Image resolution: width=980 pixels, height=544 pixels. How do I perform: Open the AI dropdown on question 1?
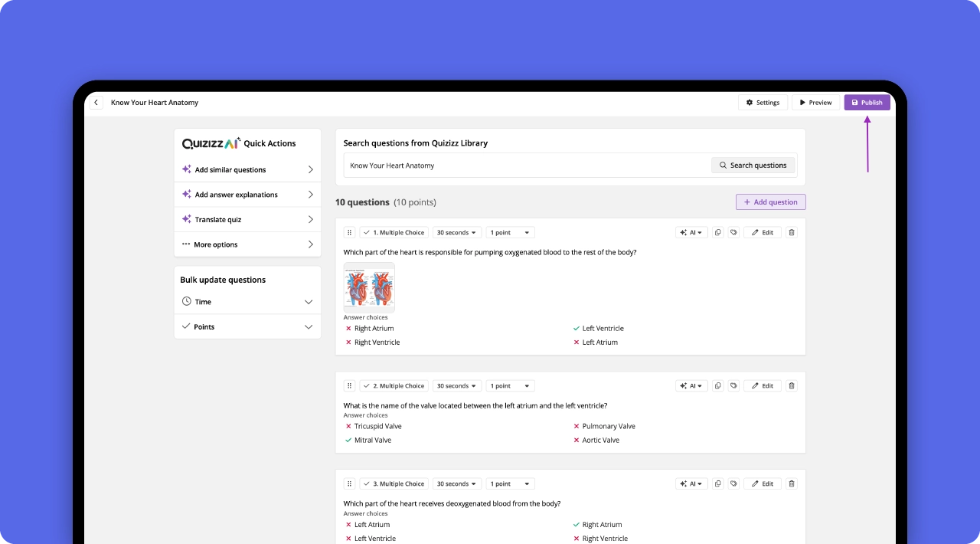[x=691, y=231]
